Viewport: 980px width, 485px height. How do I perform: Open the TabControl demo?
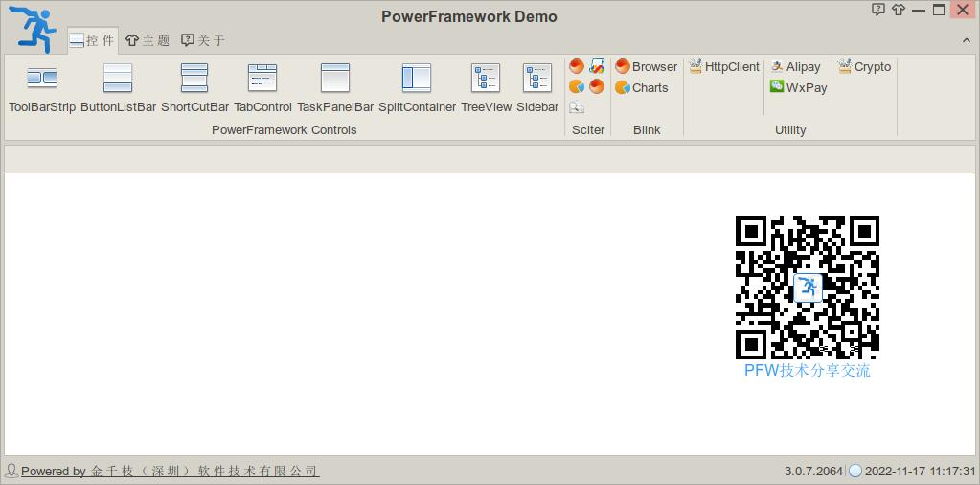[x=263, y=87]
